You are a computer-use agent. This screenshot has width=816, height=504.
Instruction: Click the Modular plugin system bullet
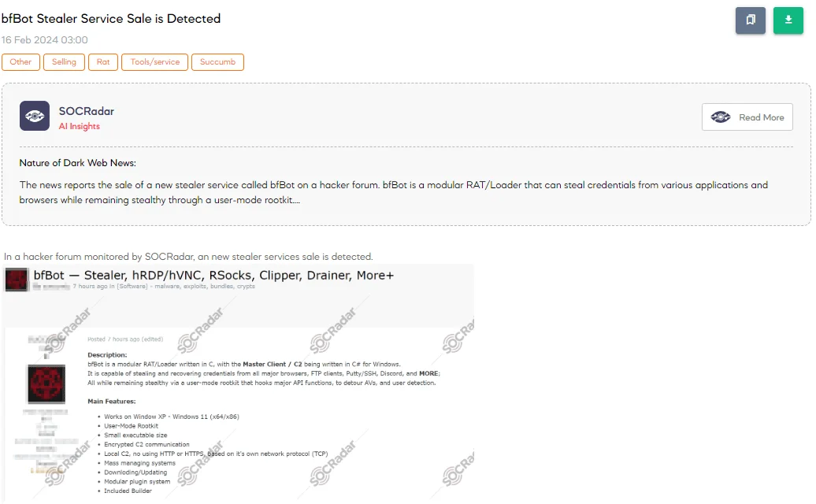tap(137, 482)
